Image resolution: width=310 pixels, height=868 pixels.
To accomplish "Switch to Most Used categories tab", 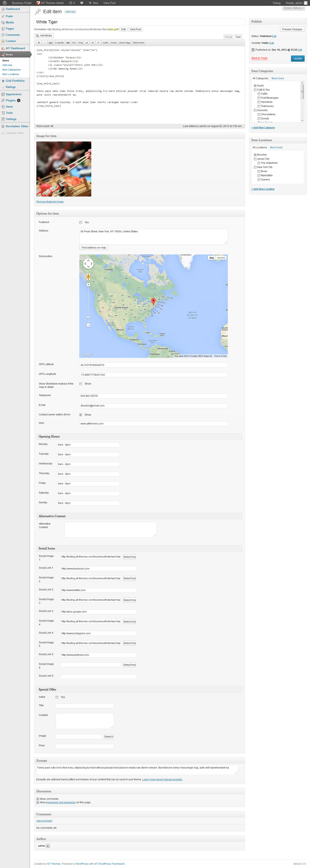I will (277, 79).
